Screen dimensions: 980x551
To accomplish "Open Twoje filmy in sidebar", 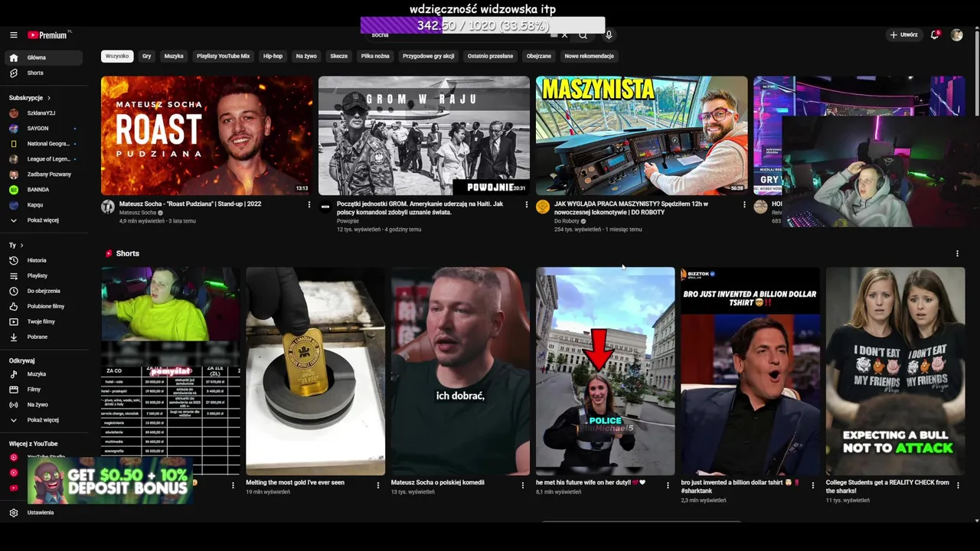I will click(44, 321).
